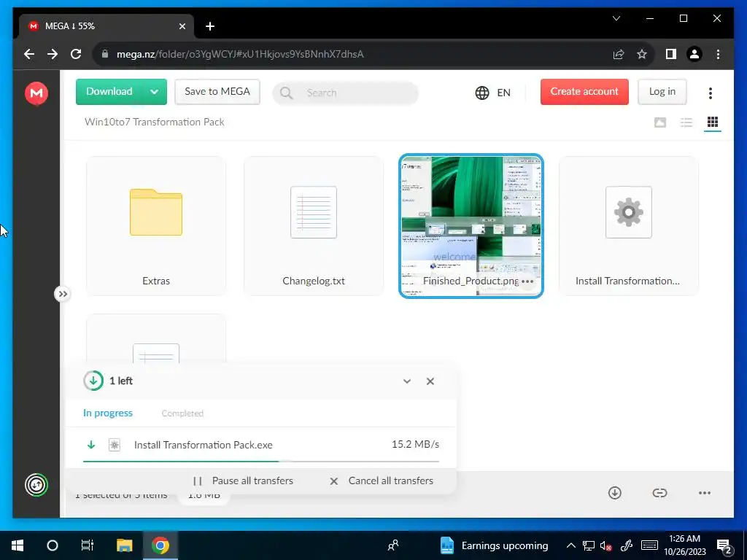Image resolution: width=747 pixels, height=560 pixels.
Task: Focus the Search field
Action: click(x=345, y=93)
